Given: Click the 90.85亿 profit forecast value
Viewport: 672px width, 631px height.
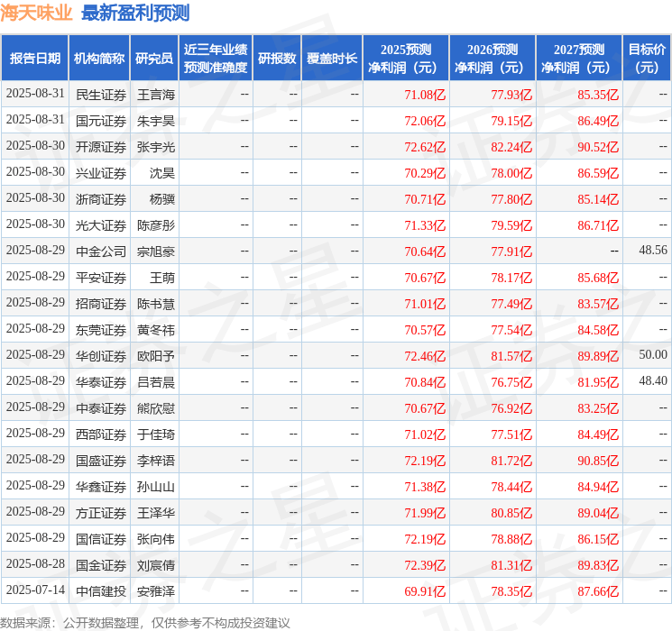Looking at the screenshot, I should tap(598, 461).
